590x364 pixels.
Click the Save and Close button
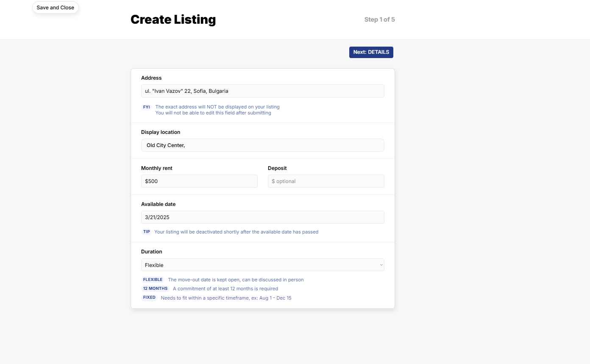(x=56, y=8)
